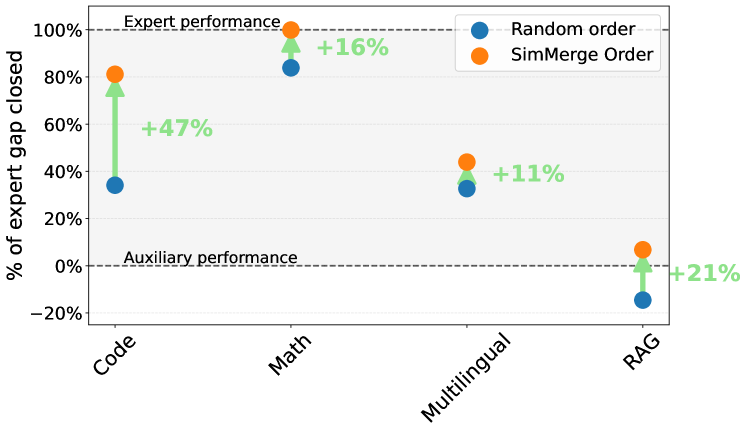
Task: Select the +21% annotation near RAG
Action: 704,273
